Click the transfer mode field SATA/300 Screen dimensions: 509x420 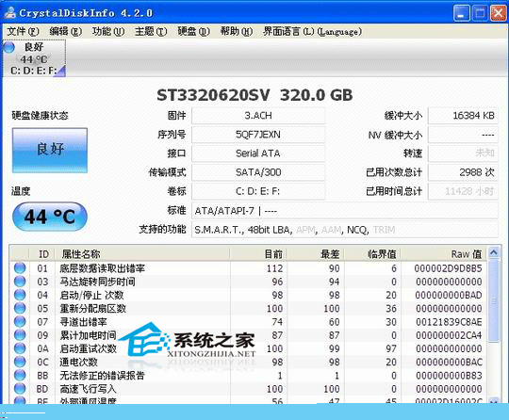coord(258,172)
